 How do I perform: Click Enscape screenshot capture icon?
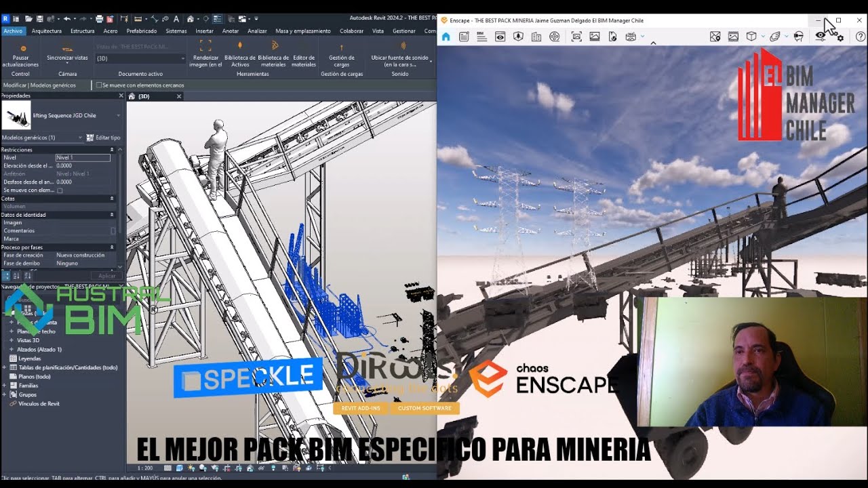(x=576, y=37)
